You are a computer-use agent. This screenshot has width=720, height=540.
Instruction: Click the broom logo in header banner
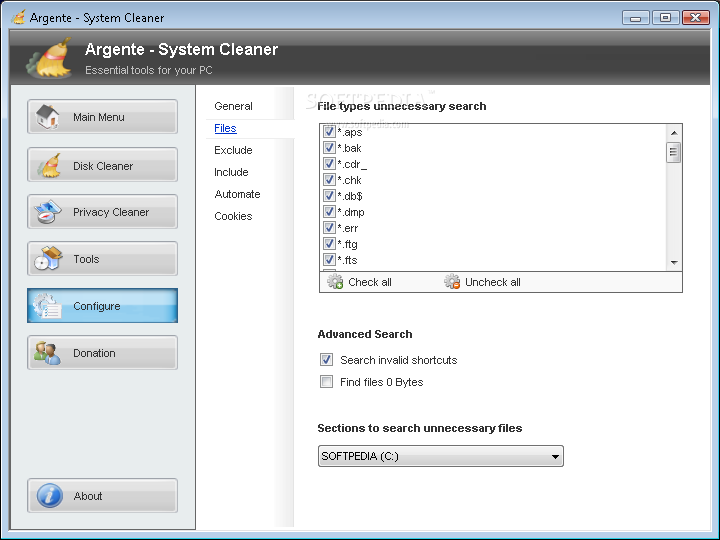coord(51,58)
